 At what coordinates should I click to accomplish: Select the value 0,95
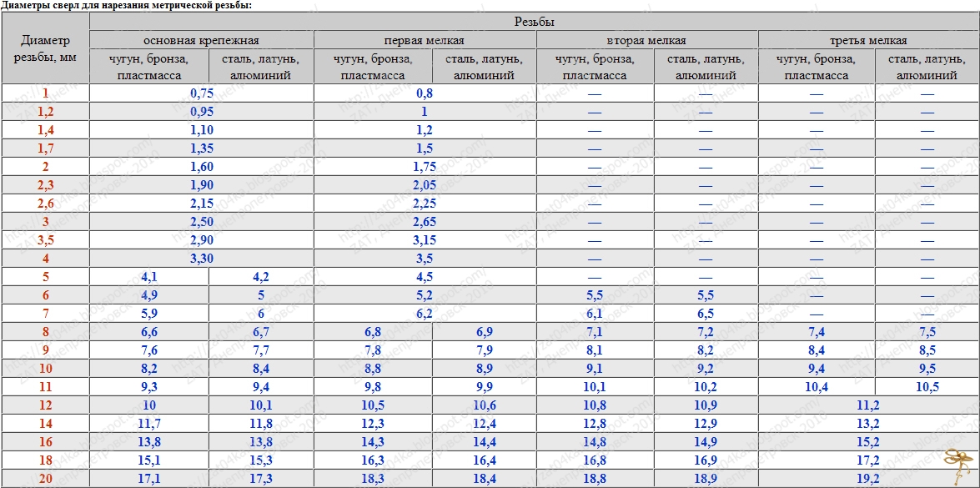point(201,112)
